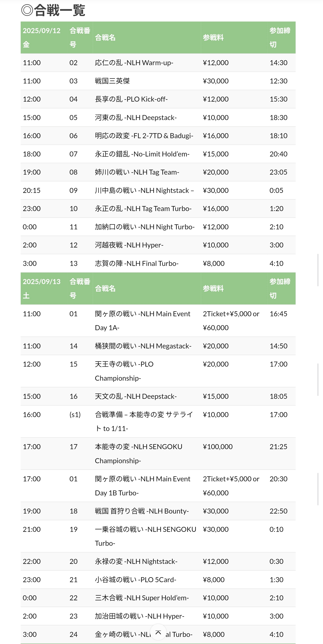Select 関ヶ原の戦い Main Event Day 1A- row

tap(158, 321)
